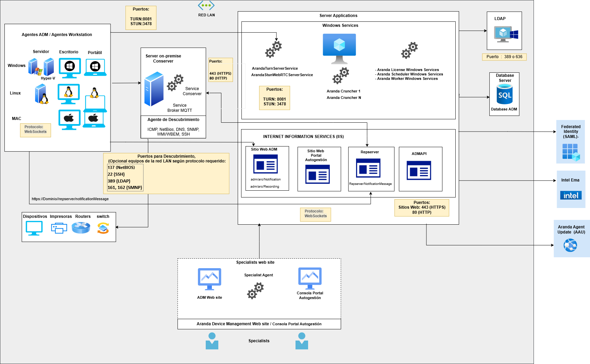Click the MAC desktop Apple icon
The image size is (590, 364).
(x=69, y=120)
